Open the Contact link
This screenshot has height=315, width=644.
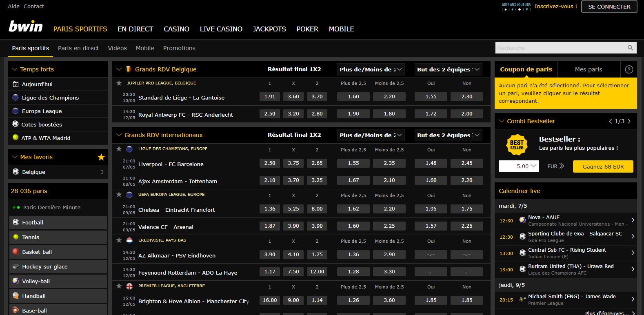[34, 6]
